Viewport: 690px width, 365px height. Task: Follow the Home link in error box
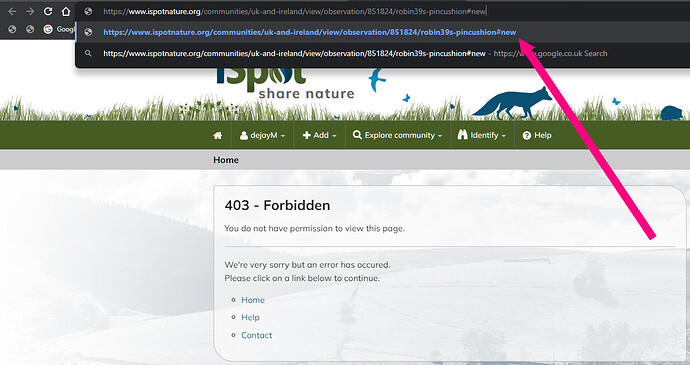(x=253, y=300)
